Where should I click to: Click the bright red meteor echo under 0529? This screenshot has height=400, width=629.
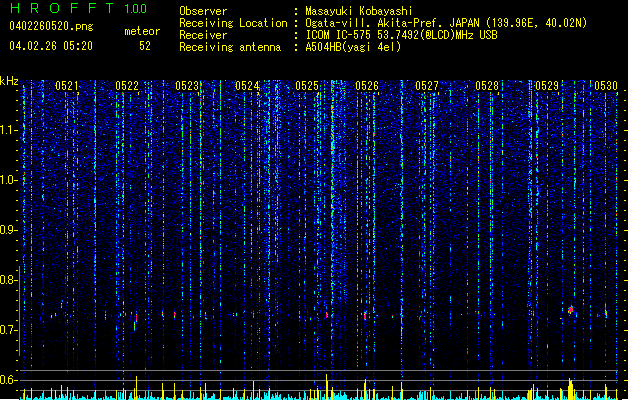tap(570, 310)
